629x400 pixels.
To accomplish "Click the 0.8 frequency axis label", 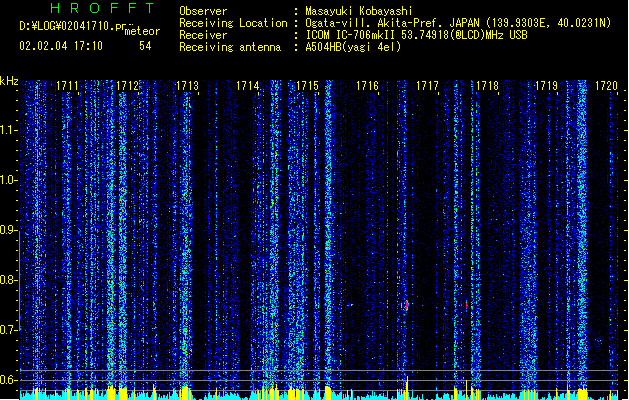I will point(9,280).
